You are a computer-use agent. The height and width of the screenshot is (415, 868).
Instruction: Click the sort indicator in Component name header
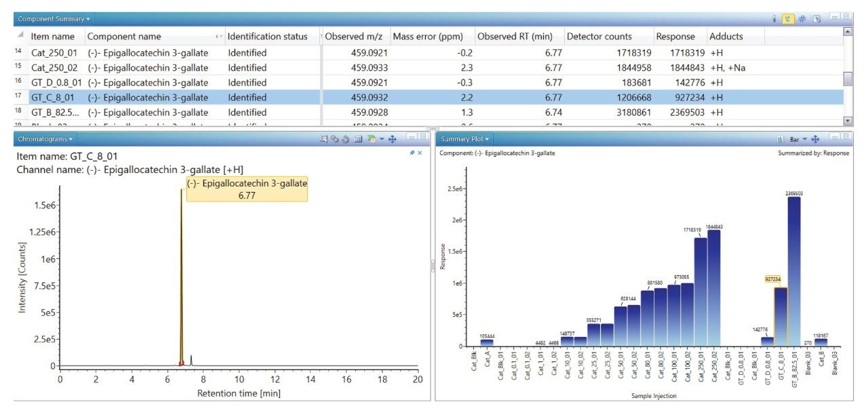218,36
